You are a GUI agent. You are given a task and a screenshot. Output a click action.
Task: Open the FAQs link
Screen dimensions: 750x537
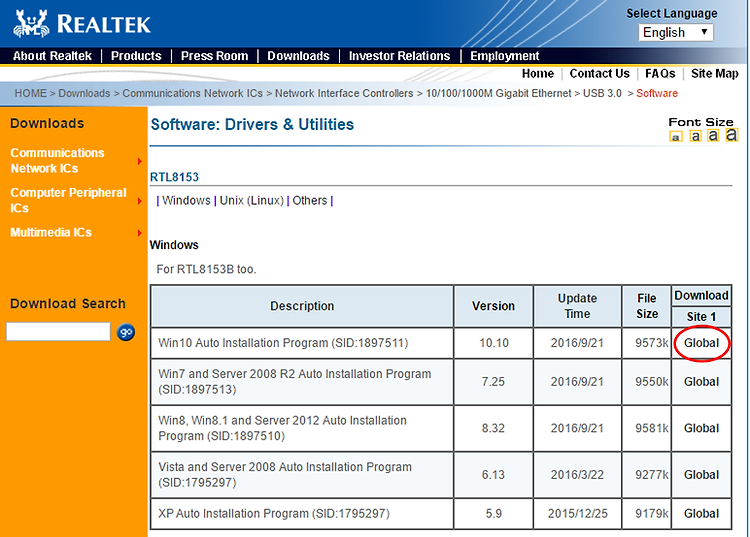coord(660,74)
